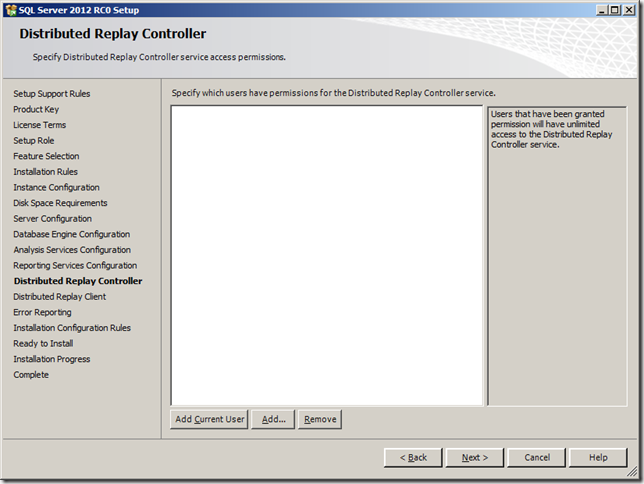Select Error Reporting step

click(x=42, y=312)
